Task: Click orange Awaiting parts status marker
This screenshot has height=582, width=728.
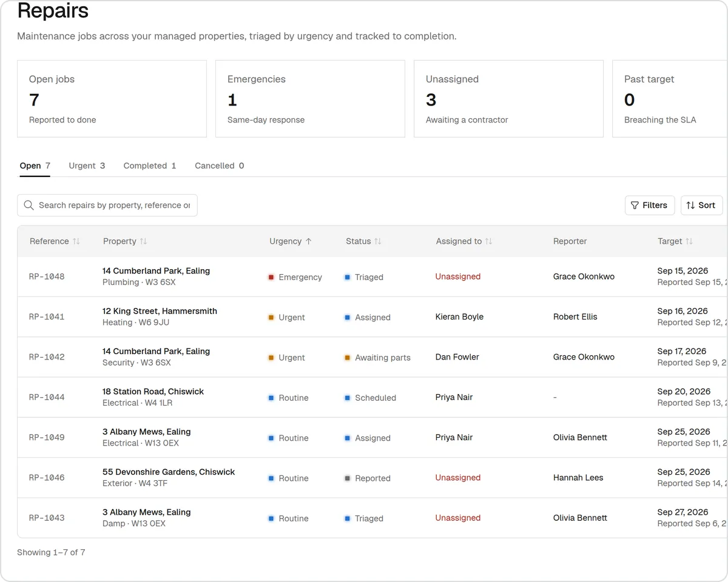Action: [348, 358]
